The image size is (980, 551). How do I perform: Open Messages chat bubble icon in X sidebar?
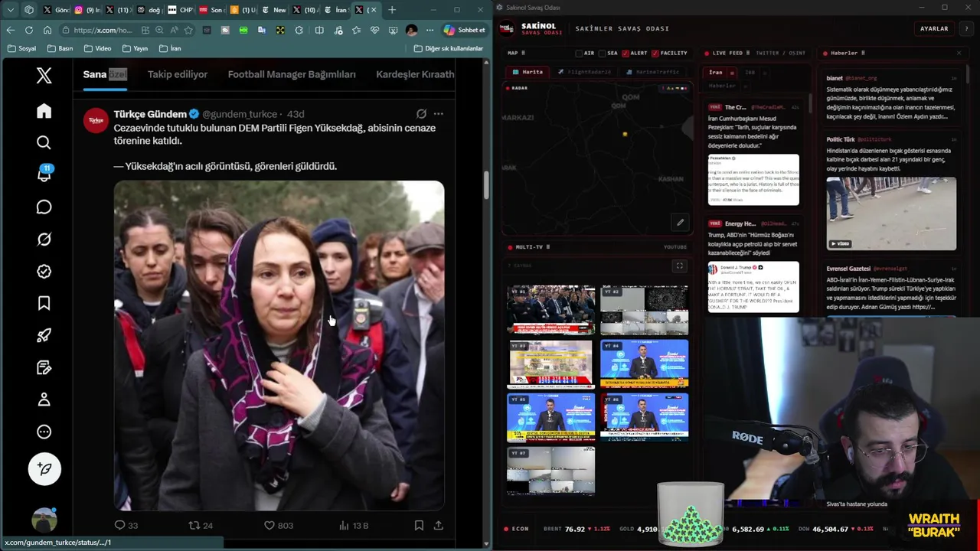pos(44,207)
